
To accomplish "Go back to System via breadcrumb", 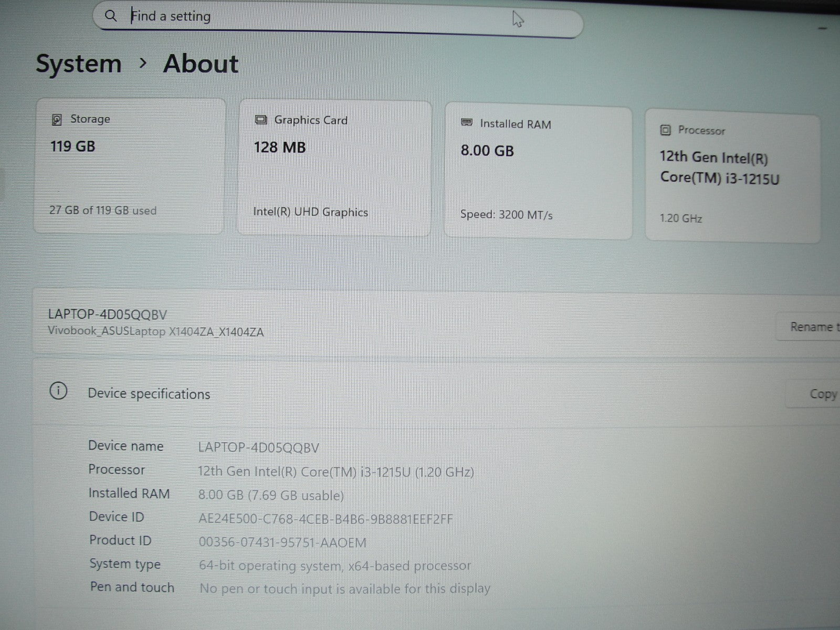I will (x=79, y=64).
